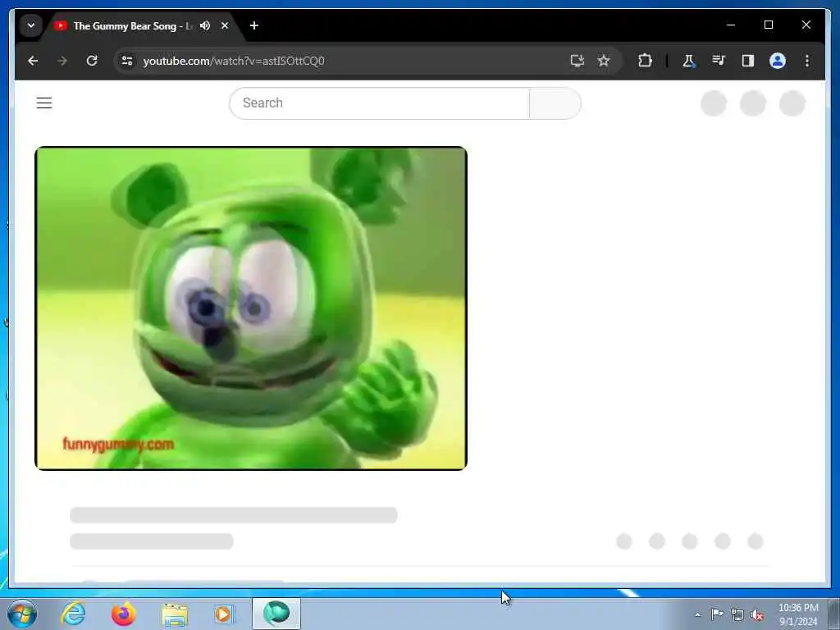Close the browser window
This screenshot has width=840, height=630.
(806, 25)
